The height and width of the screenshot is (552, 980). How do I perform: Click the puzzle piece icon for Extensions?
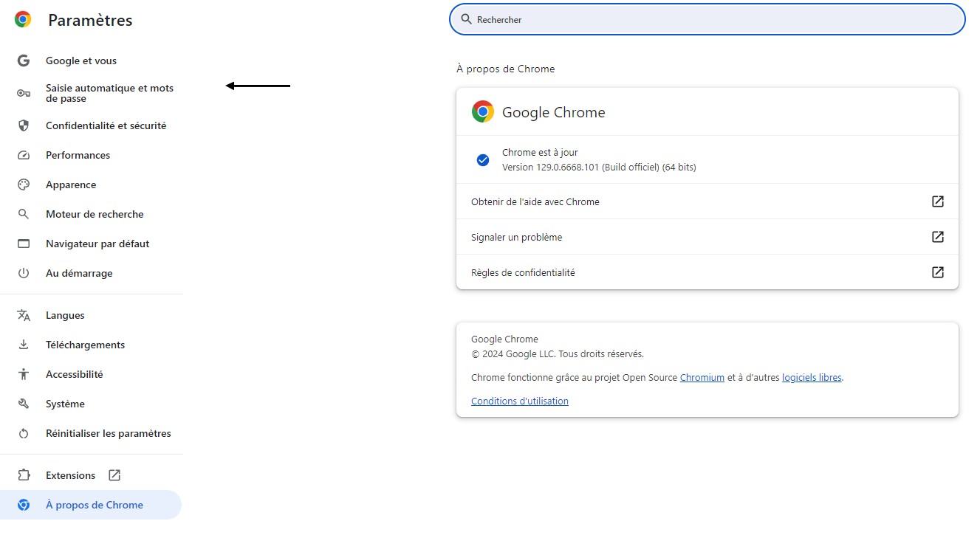tap(24, 475)
